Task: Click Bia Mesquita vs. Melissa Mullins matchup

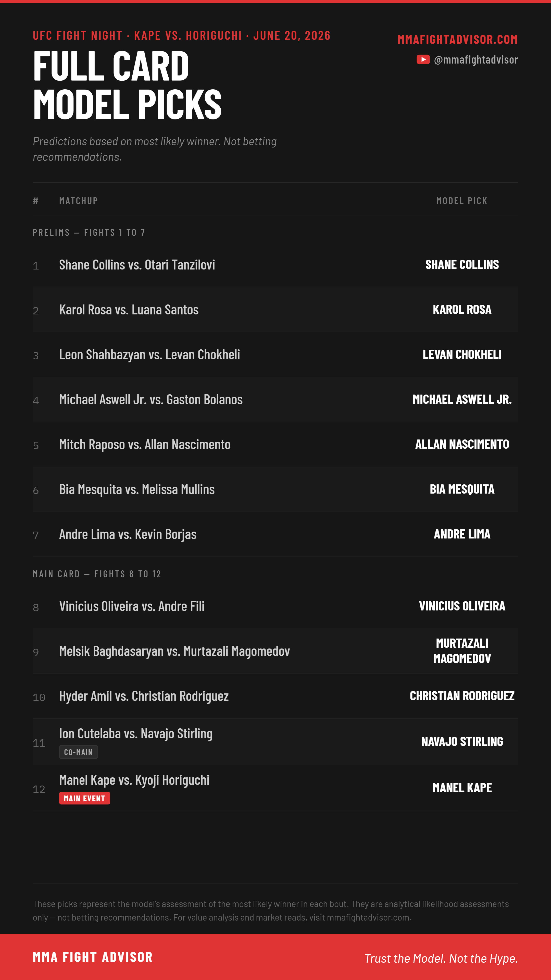Action: (137, 490)
